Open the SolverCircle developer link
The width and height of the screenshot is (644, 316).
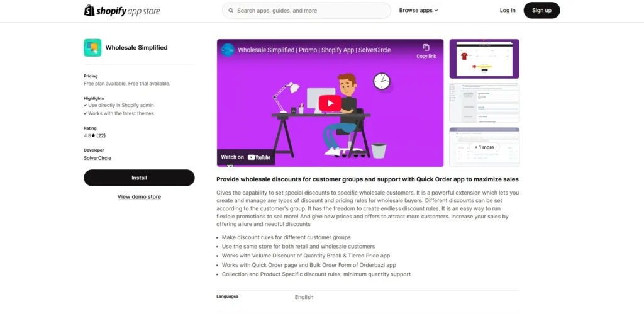[97, 158]
